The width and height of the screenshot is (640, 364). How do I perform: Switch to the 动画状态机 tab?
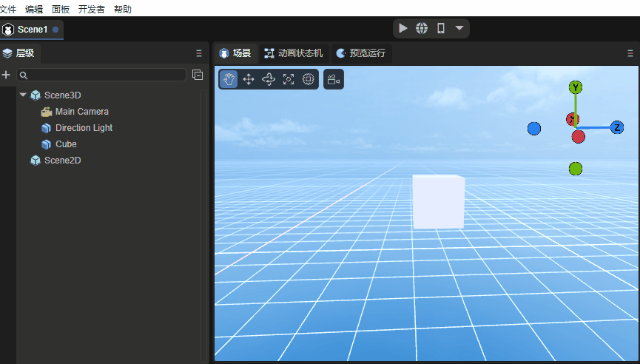[x=294, y=53]
